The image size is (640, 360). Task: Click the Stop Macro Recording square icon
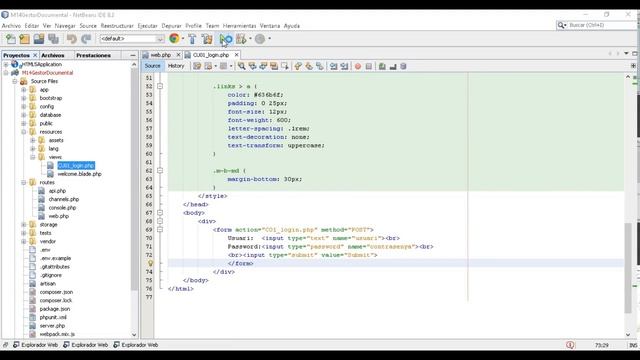[x=369, y=66]
